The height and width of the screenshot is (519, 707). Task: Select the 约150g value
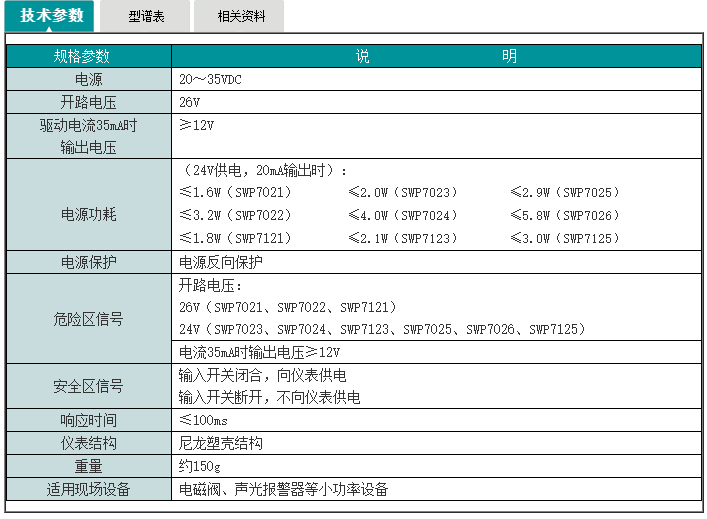tap(200, 466)
